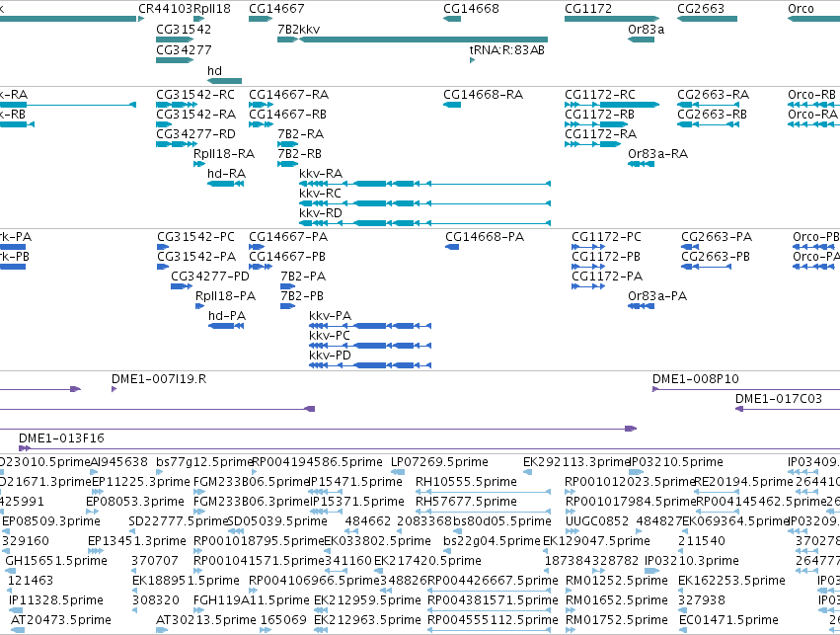Click EST RM01252.5prime

[x=571, y=591]
